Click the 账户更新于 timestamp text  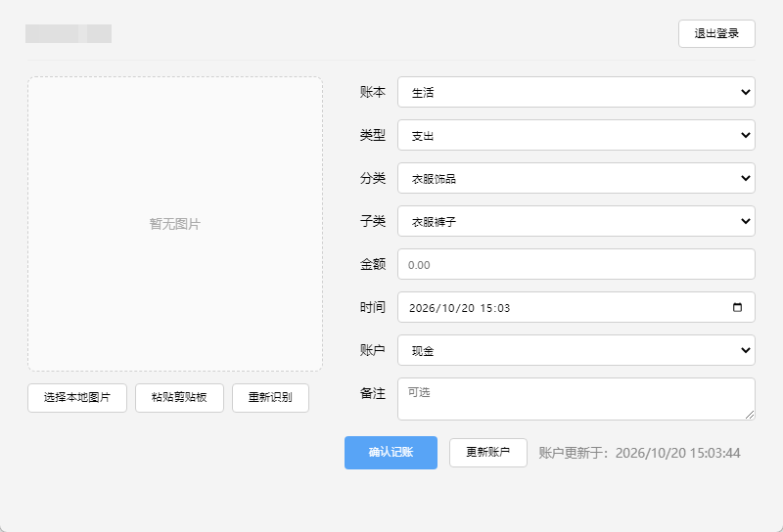639,453
